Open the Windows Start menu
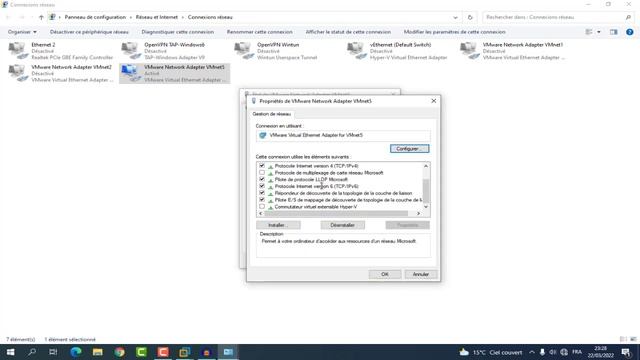Viewport: 640px width, 360px height. (x=10, y=352)
